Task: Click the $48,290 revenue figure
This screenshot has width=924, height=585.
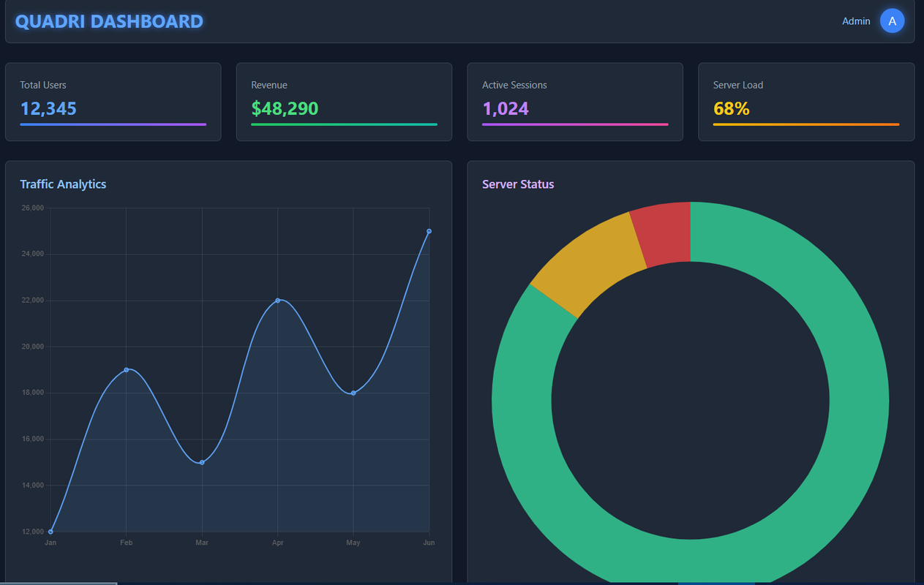Action: click(285, 108)
